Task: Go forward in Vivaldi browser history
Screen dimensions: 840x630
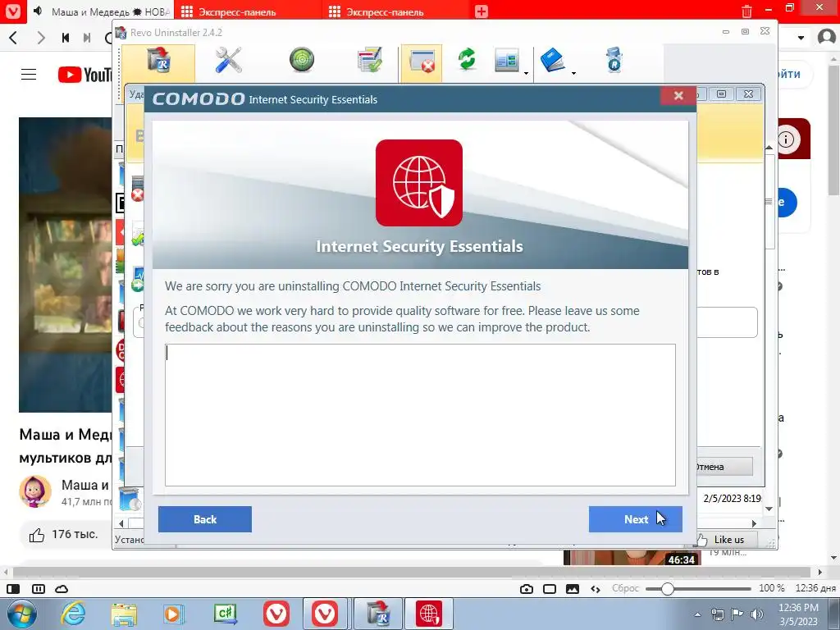Action: [x=41, y=38]
